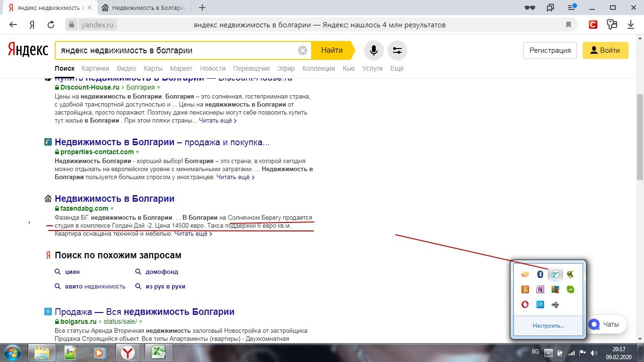The image size is (644, 362).
Task: Expand Читать ещё on fazendabg result
Action: tap(193, 234)
